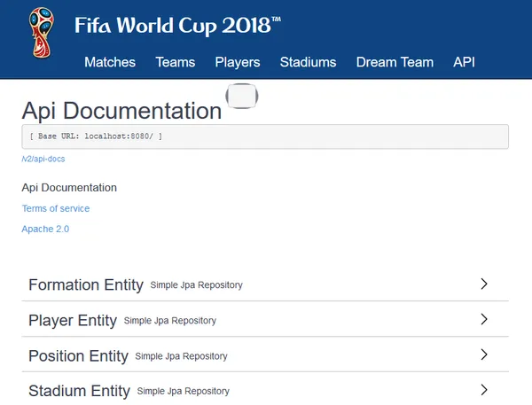The height and width of the screenshot is (405, 532).
Task: Expand Stadium Entity using its chevron arrow
Action: coord(484,390)
